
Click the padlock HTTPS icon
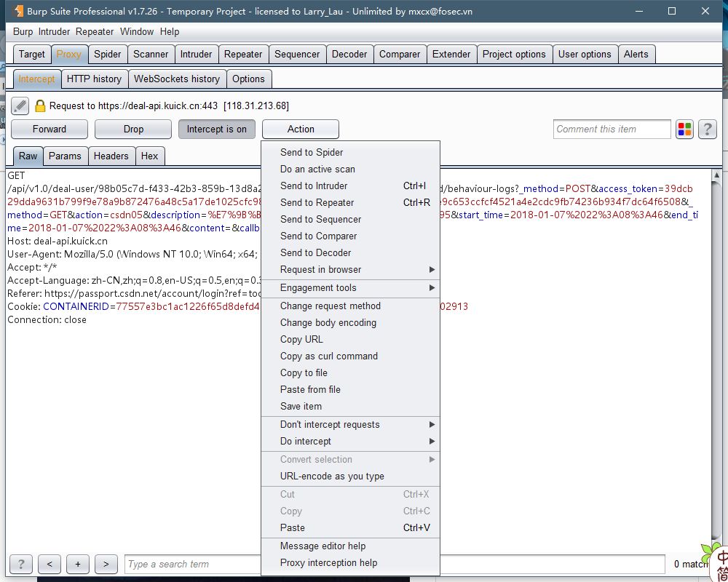(x=40, y=106)
